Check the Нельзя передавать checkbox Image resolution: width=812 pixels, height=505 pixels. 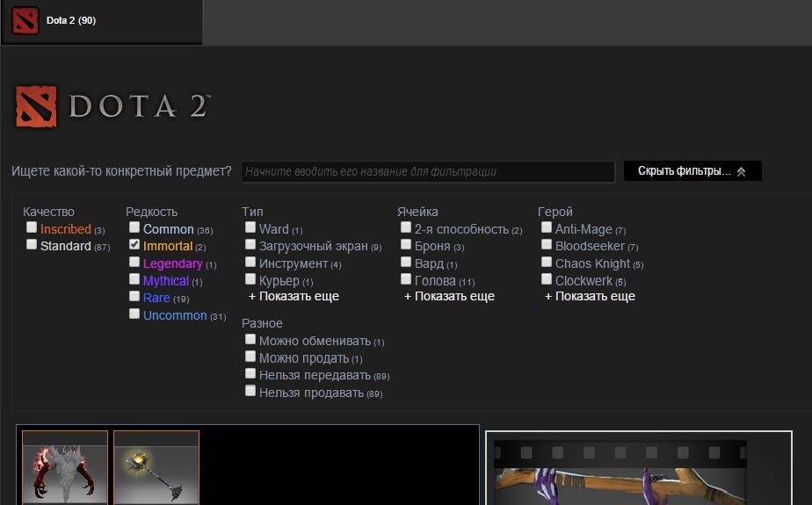click(250, 373)
